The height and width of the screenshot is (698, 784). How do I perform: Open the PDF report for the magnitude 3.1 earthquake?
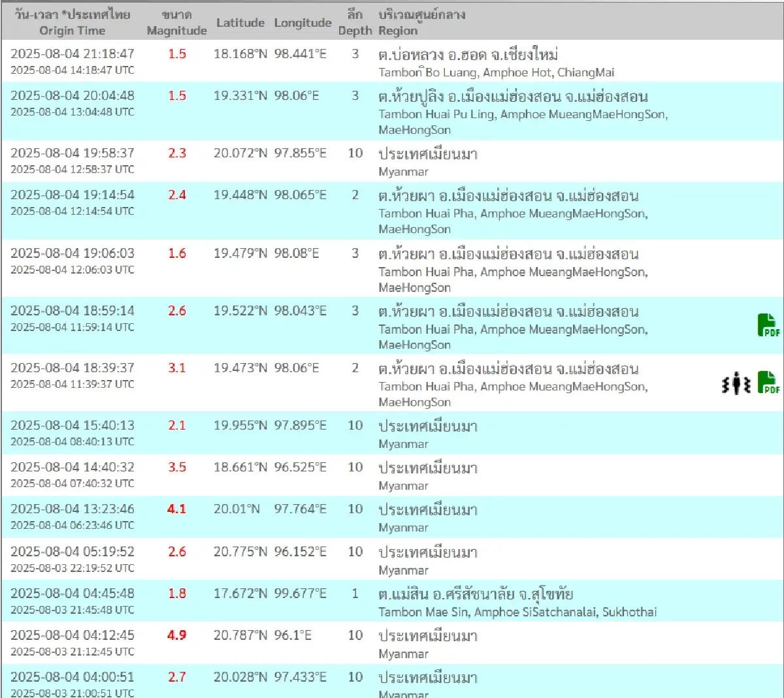768,383
